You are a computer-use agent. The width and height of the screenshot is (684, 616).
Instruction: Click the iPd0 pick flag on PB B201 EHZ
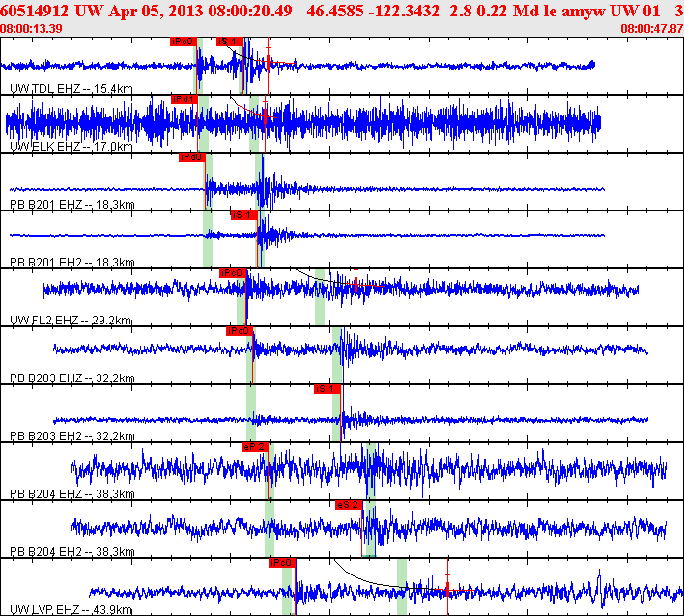(191, 157)
